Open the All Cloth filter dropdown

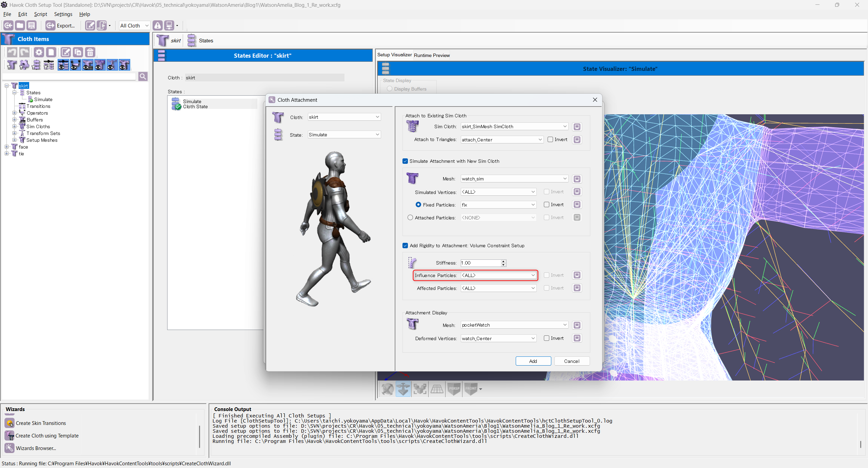pyautogui.click(x=135, y=25)
